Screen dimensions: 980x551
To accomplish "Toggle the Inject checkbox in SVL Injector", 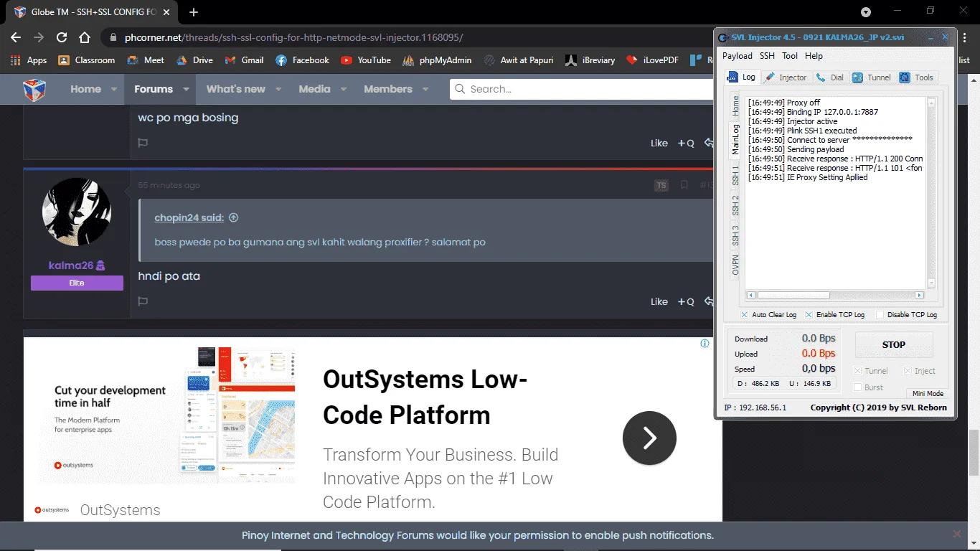I will click(x=908, y=371).
